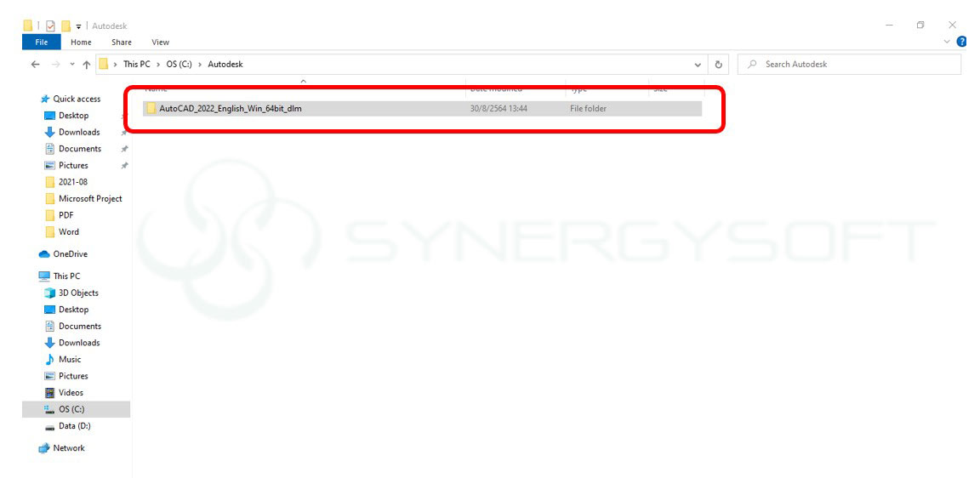Image resolution: width=980 pixels, height=478 pixels.
Task: Click the This PC monitor icon
Action: (44, 276)
